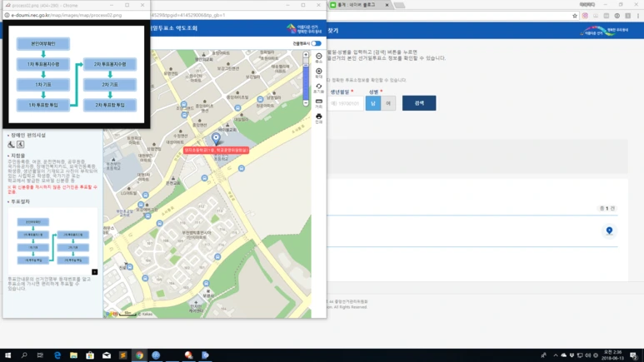Click the election logo in right window header
Image resolution: width=644 pixels, height=362 pixels.
(x=604, y=31)
